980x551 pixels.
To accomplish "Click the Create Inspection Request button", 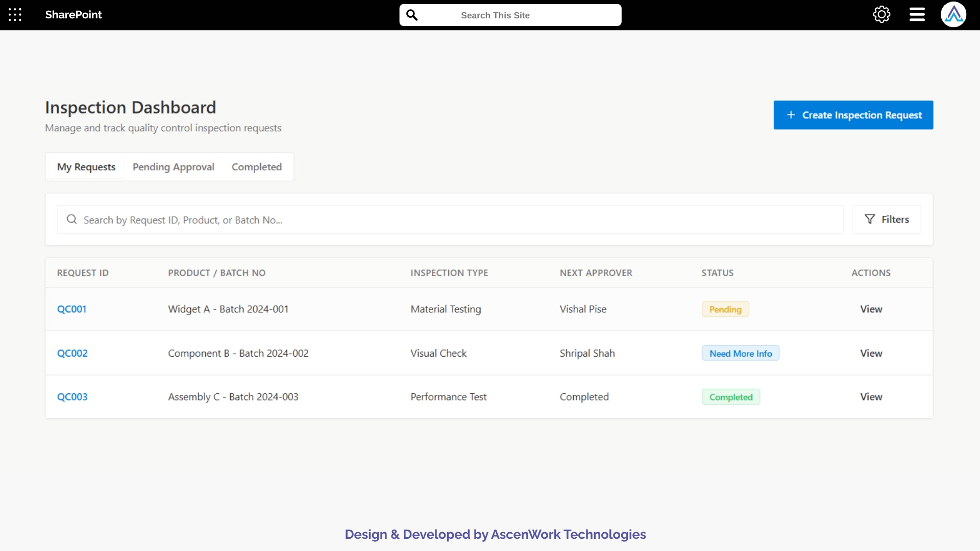I will click(853, 115).
